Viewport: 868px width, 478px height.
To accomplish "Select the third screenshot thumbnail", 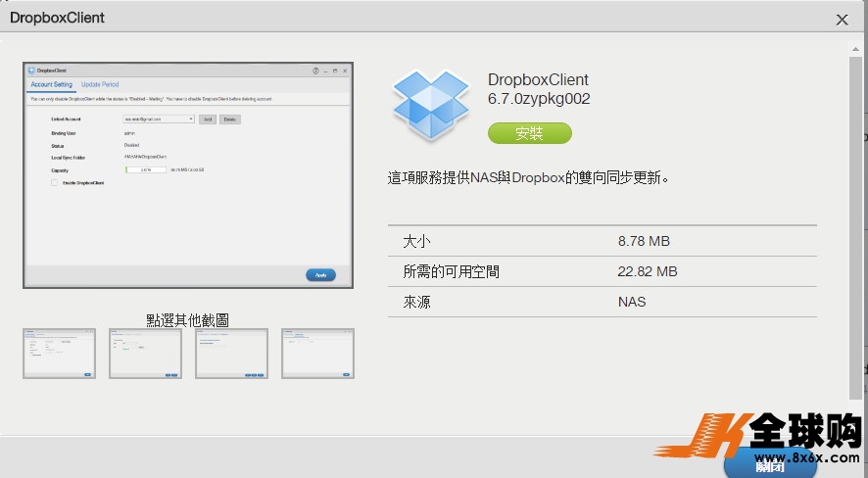I will pos(231,354).
